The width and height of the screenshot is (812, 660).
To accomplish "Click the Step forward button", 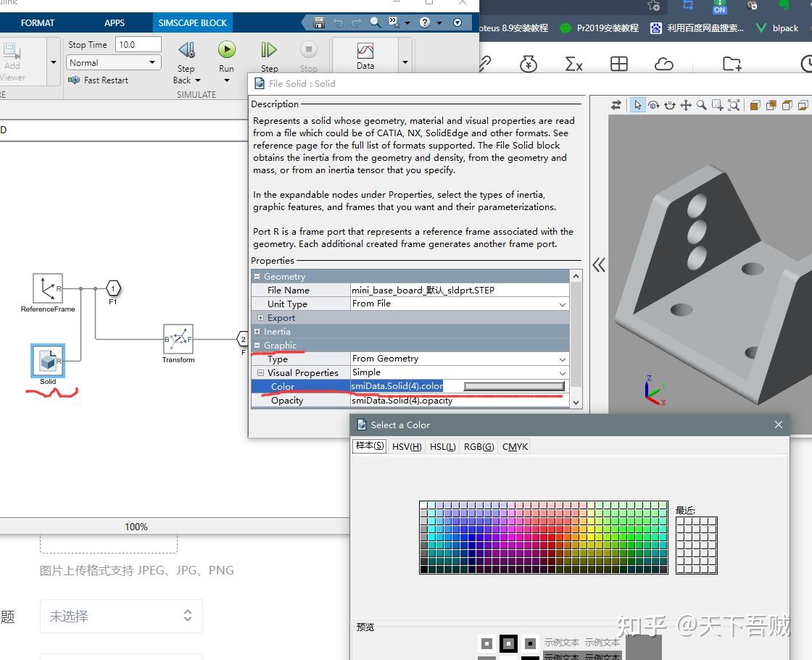I will coord(269,55).
